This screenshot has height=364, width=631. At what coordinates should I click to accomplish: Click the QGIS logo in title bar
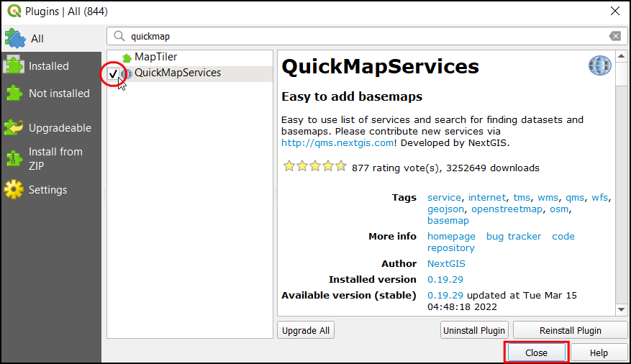(14, 11)
